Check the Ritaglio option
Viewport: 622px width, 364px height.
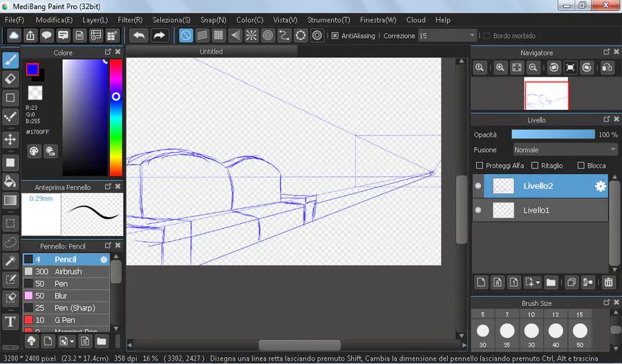pyautogui.click(x=535, y=165)
